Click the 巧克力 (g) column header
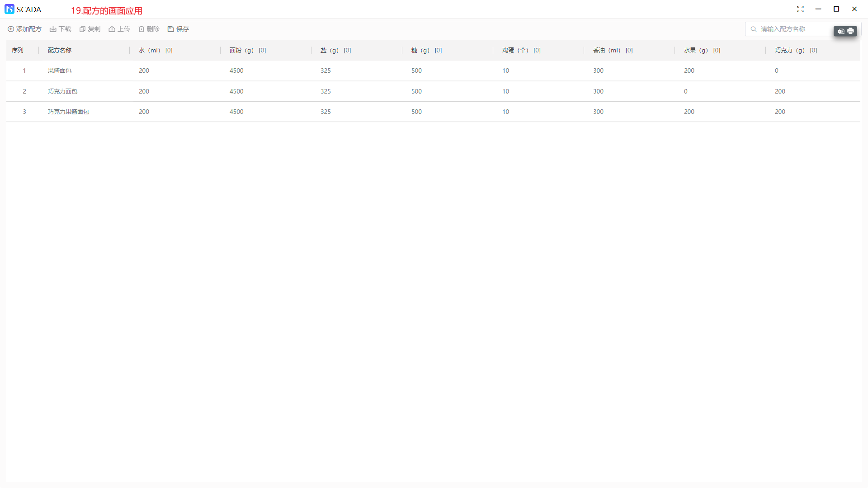868x488 pixels. pyautogui.click(x=789, y=50)
